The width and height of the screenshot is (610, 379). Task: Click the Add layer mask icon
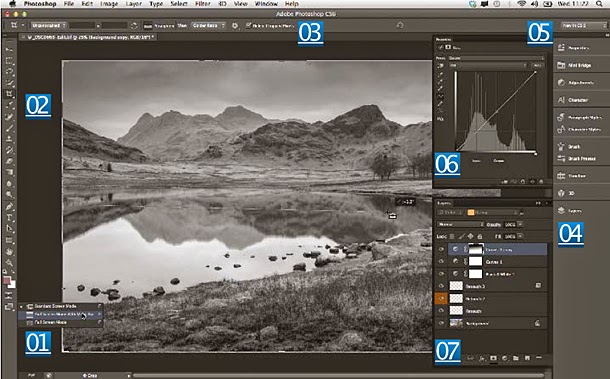point(493,358)
